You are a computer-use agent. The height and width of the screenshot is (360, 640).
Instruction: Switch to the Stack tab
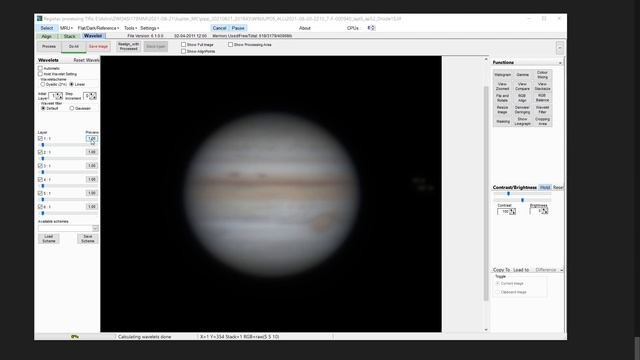69,36
